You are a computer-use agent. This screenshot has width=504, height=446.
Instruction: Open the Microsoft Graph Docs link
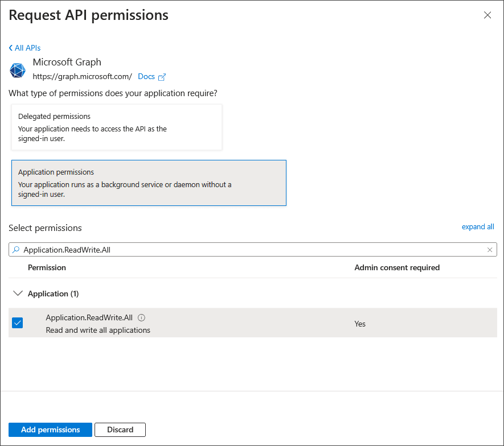pyautogui.click(x=146, y=76)
